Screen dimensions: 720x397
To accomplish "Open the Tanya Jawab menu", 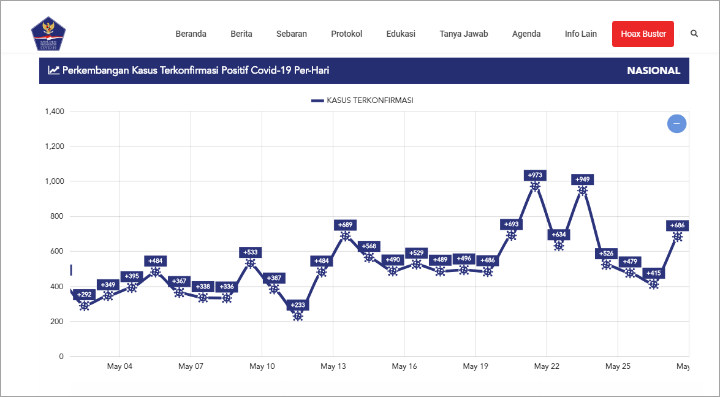I will [x=464, y=34].
